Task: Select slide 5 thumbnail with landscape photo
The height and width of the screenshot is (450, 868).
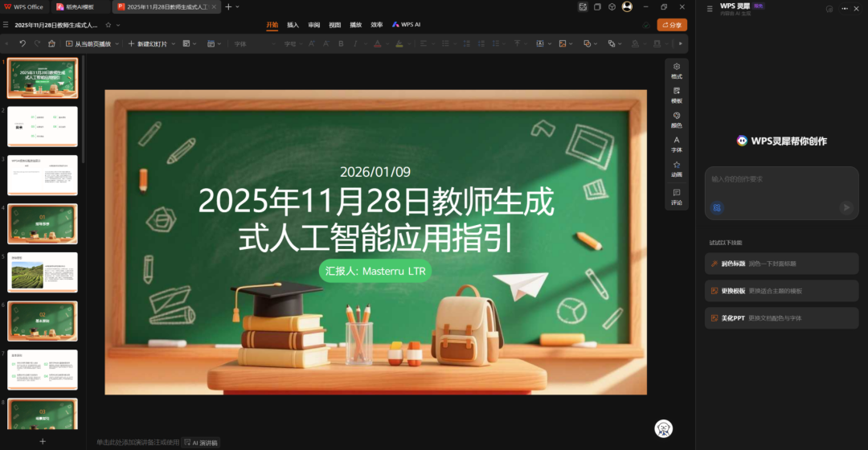Action: tap(43, 273)
